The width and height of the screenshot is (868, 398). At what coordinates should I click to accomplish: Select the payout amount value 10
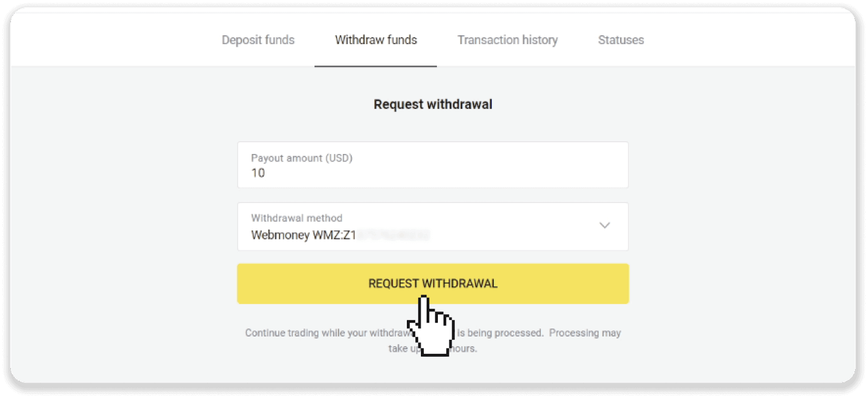[x=259, y=173]
